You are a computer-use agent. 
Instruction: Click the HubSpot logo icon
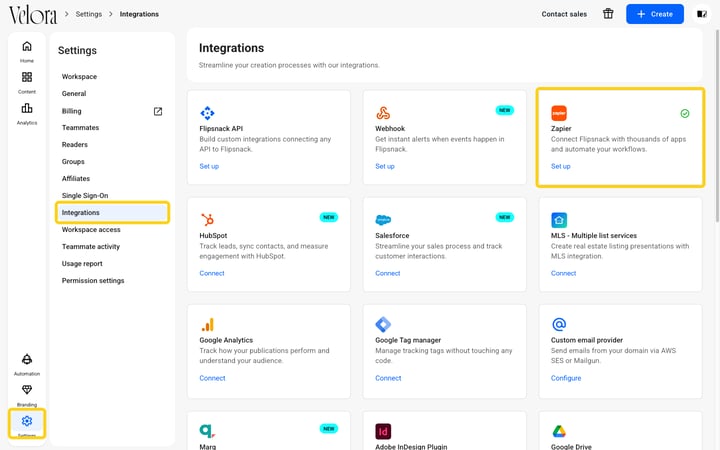[x=207, y=219]
